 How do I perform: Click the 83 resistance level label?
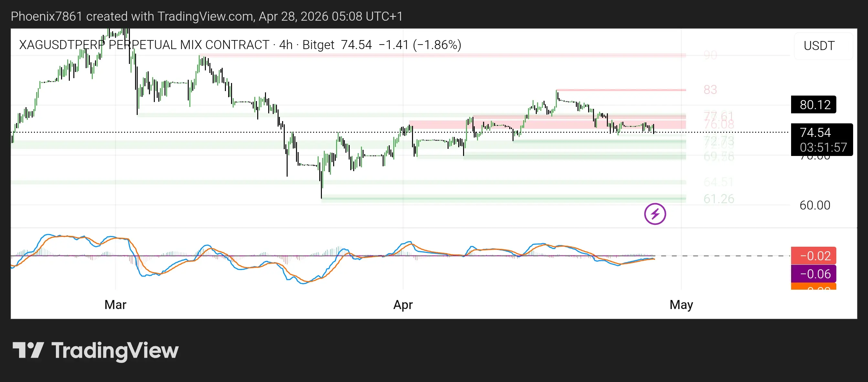point(710,89)
